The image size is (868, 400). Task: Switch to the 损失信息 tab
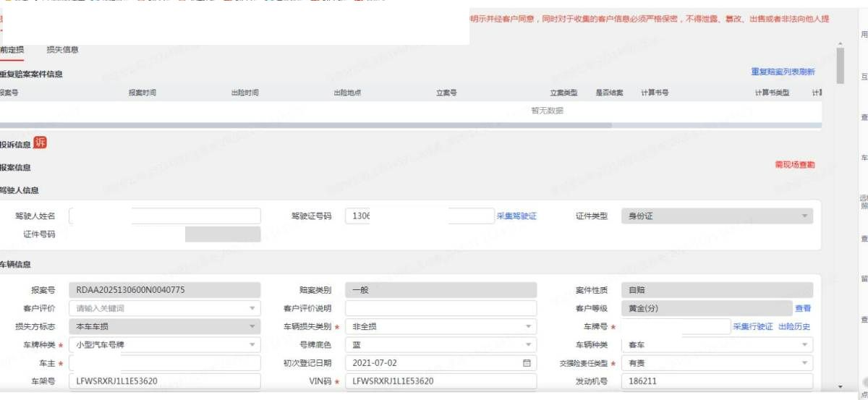click(x=62, y=50)
